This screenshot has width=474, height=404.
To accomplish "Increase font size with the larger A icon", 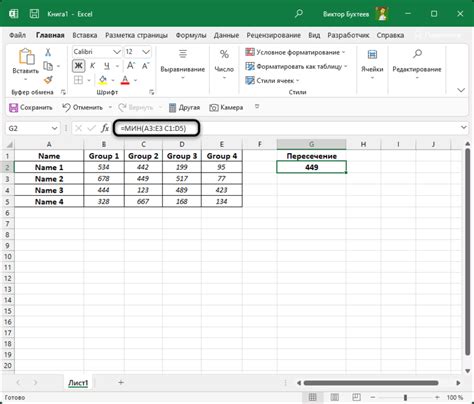I will point(131,66).
